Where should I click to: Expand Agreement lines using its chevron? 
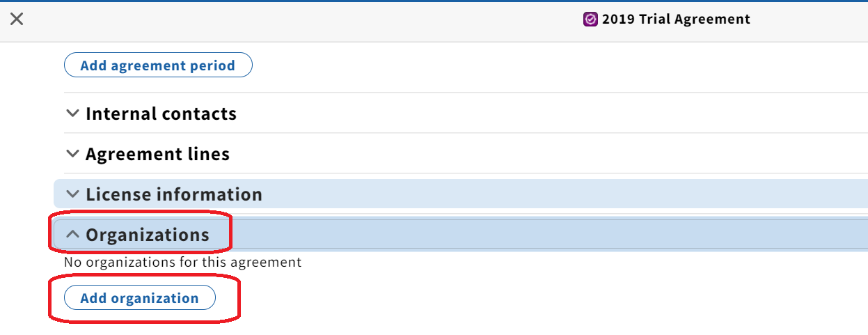tap(72, 154)
